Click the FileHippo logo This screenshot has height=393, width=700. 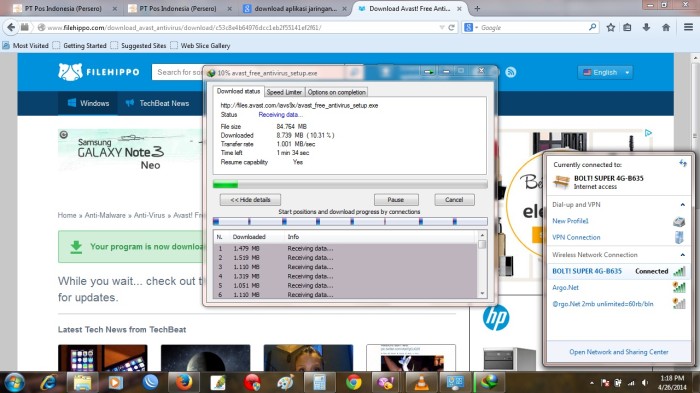click(x=99, y=72)
